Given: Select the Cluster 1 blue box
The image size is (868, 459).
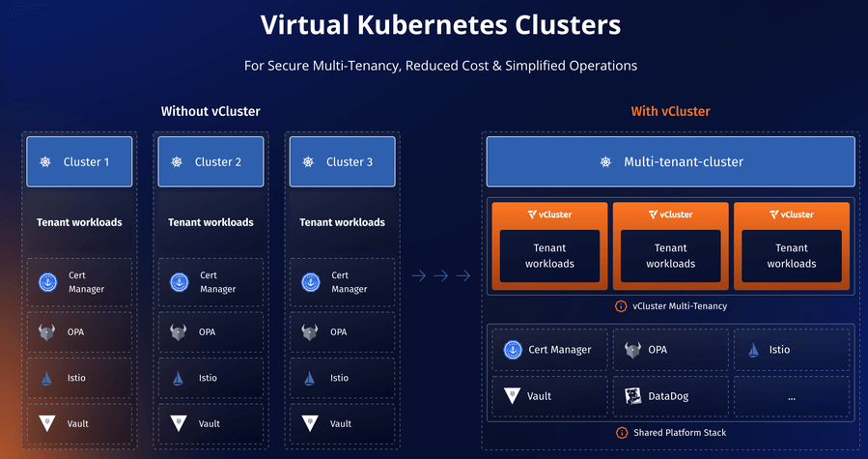Looking at the screenshot, I should click(x=79, y=162).
